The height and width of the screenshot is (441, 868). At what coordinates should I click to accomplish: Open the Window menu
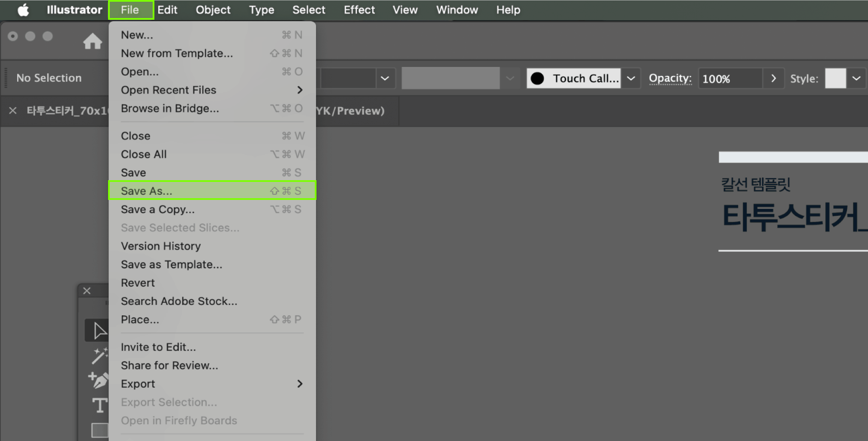pyautogui.click(x=457, y=10)
